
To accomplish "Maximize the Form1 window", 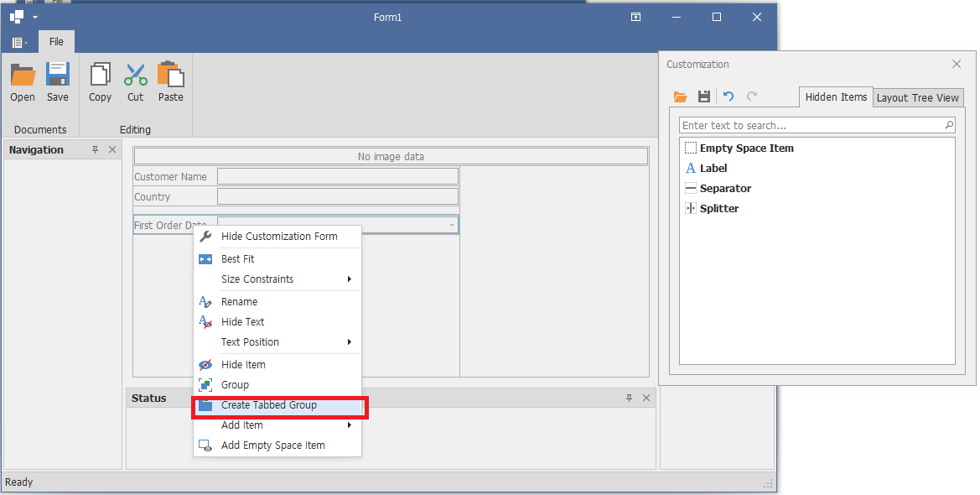I will 717,17.
